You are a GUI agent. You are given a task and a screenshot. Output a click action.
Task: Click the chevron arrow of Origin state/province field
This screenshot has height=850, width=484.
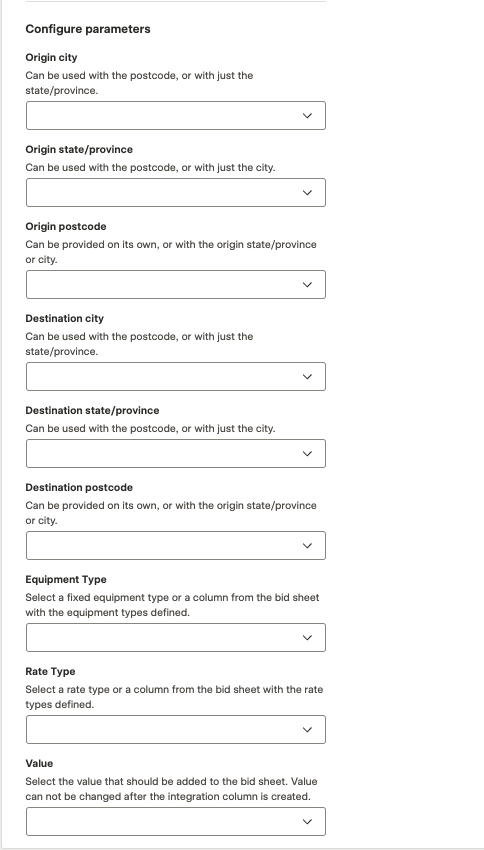coord(307,192)
